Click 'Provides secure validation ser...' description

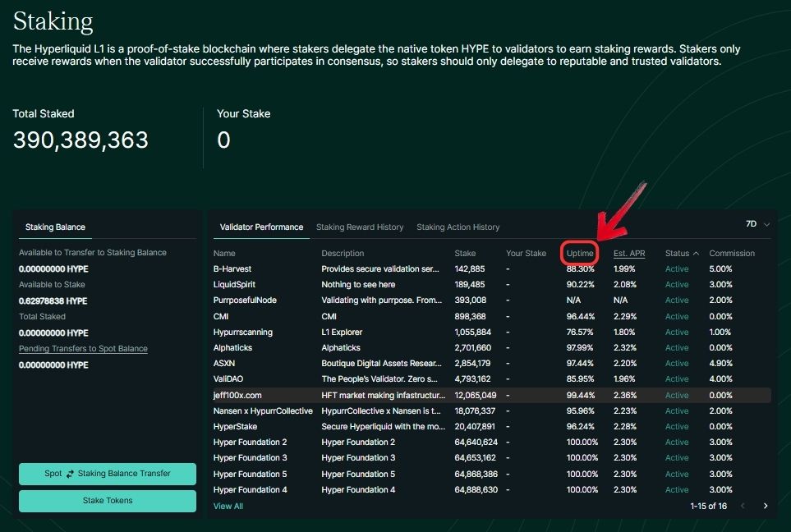pyautogui.click(x=380, y=268)
